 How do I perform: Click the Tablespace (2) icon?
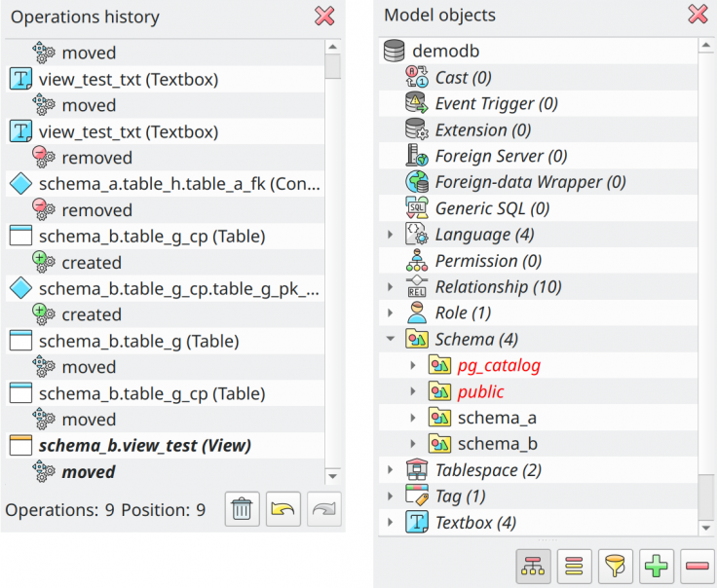[417, 469]
